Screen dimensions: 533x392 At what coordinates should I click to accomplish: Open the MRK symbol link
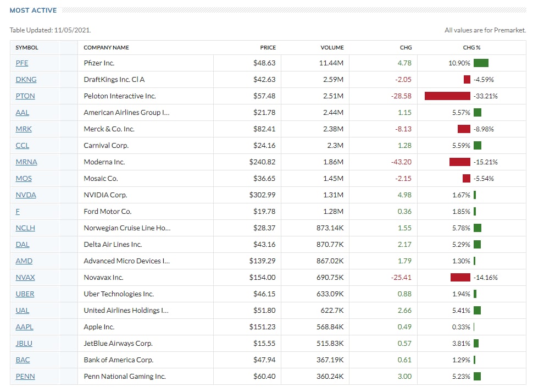24,129
